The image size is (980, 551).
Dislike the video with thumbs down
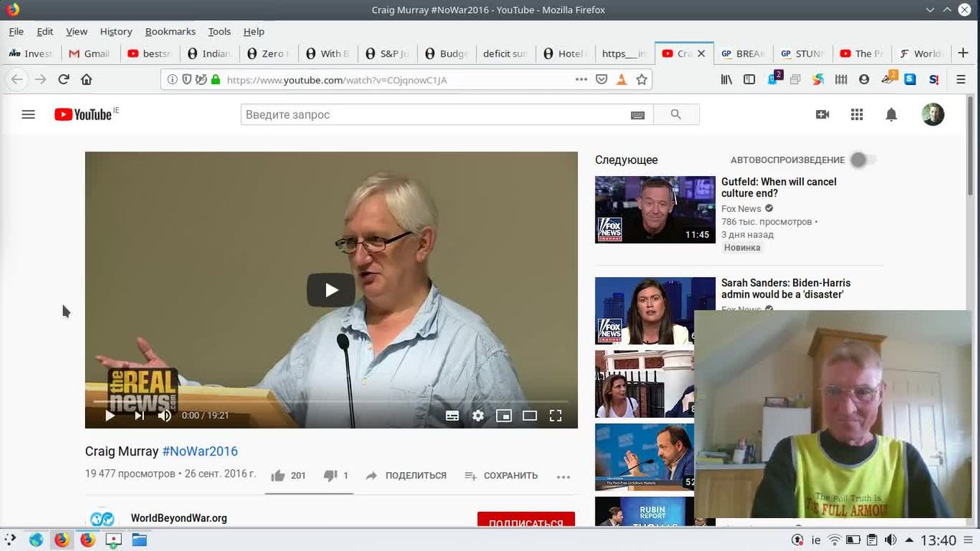pos(331,475)
